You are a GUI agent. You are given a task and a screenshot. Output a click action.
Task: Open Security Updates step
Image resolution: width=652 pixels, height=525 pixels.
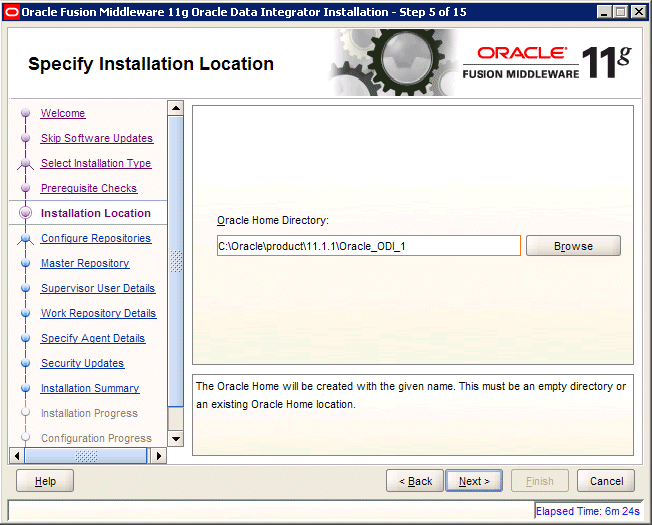[82, 363]
